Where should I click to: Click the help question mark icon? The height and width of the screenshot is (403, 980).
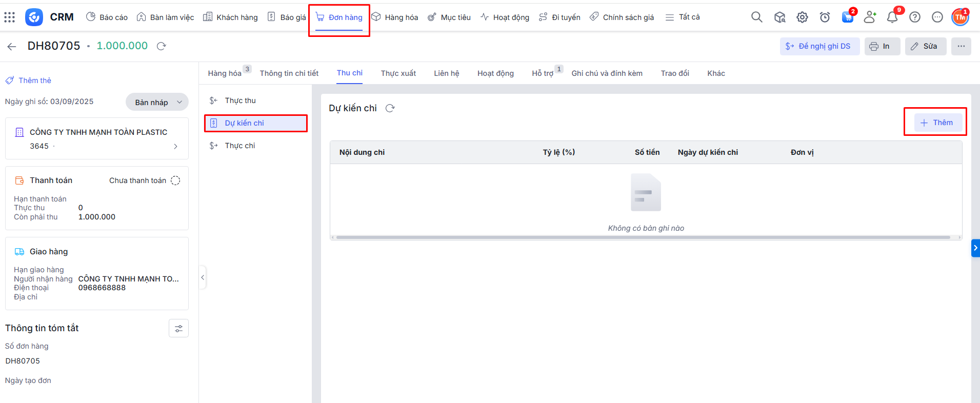point(915,17)
